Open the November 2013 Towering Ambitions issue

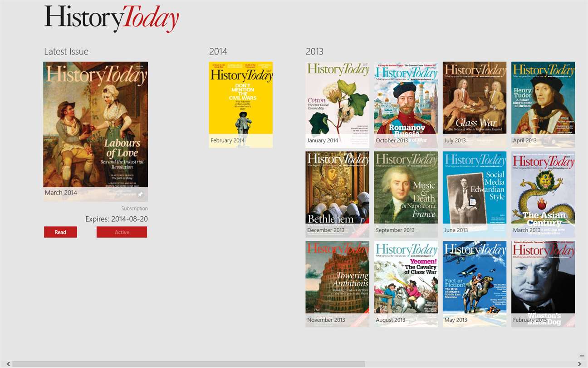pyautogui.click(x=337, y=284)
